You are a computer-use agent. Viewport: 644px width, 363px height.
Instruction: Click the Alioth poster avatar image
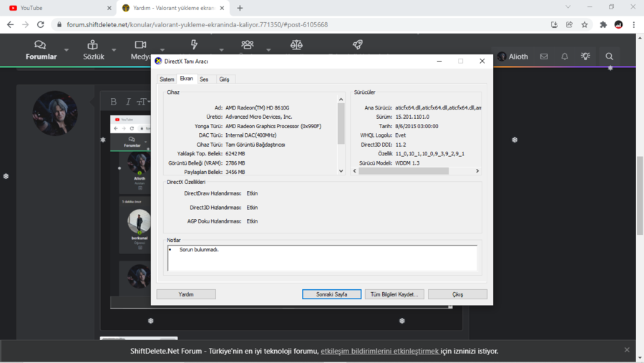tap(55, 113)
